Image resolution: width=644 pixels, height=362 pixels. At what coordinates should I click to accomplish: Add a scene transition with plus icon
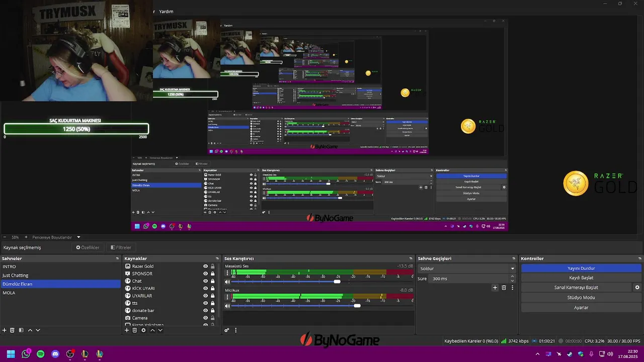pyautogui.click(x=495, y=288)
